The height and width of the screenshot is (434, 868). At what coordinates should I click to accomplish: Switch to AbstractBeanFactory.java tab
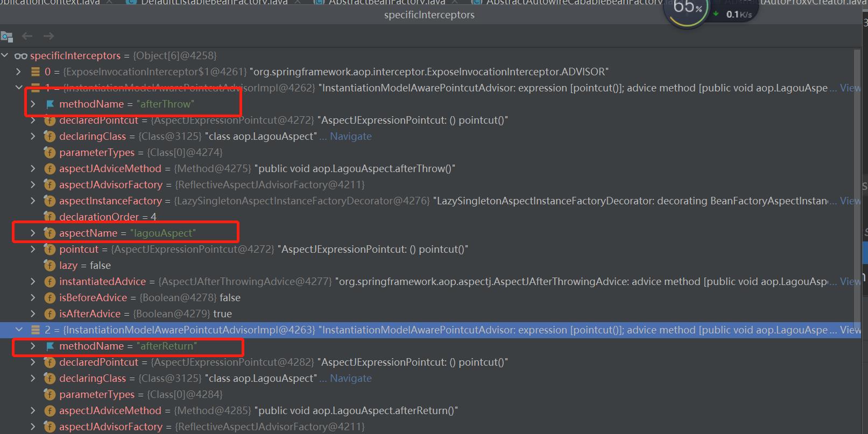point(383,3)
